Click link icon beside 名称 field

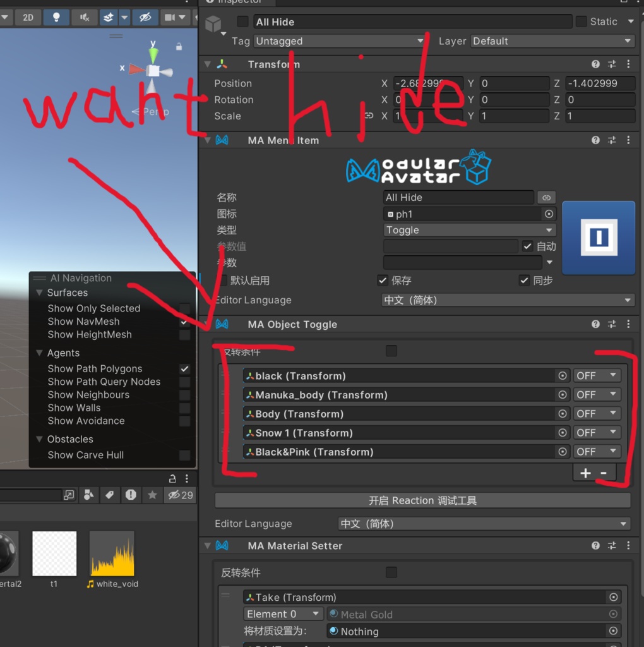(x=546, y=198)
